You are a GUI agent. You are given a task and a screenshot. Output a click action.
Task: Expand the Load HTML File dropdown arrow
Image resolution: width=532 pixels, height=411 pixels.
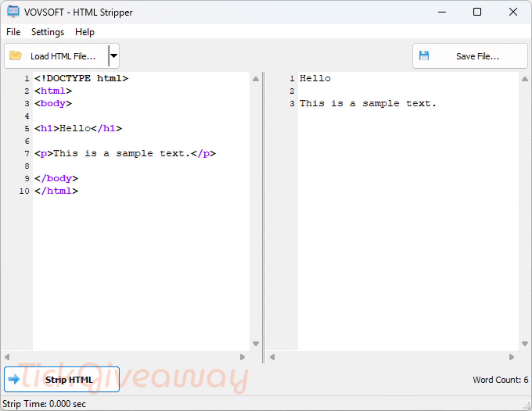(114, 56)
